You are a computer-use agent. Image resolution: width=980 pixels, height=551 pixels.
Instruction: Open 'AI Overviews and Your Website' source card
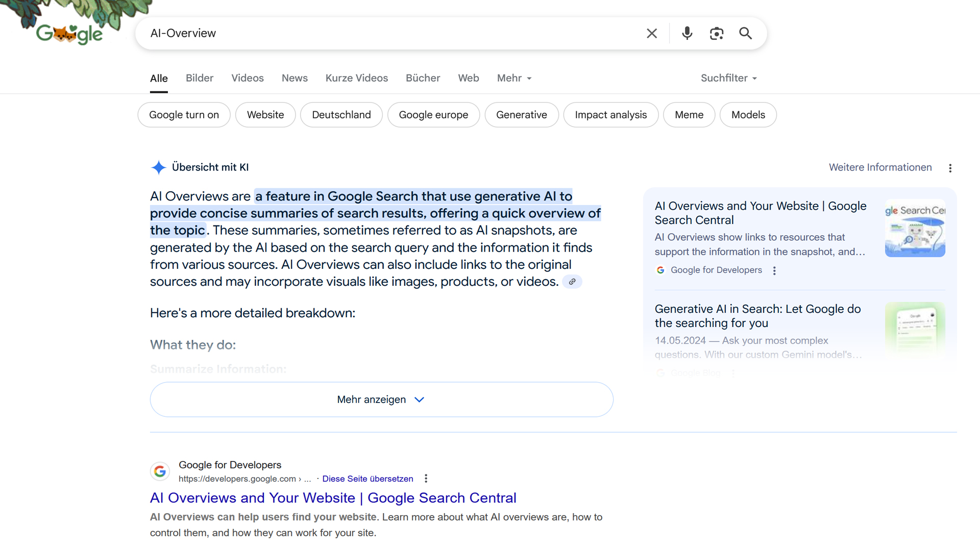coord(761,213)
